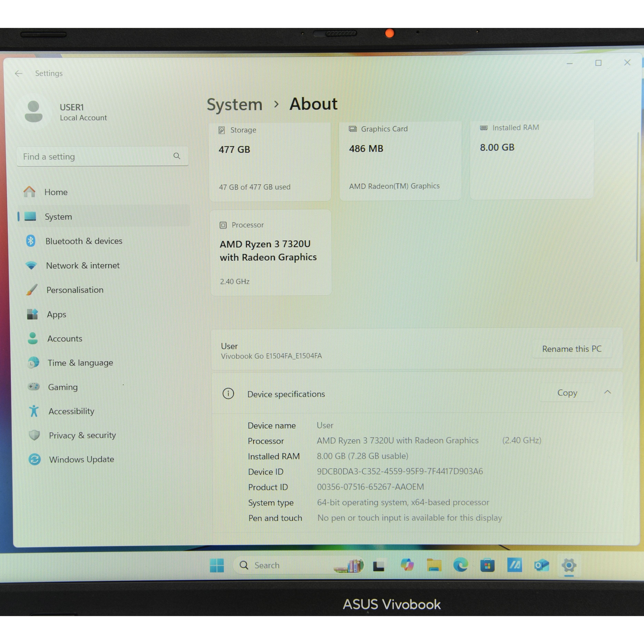This screenshot has height=644, width=644.
Task: Open Microsoft Store from the taskbar
Action: pos(487,565)
